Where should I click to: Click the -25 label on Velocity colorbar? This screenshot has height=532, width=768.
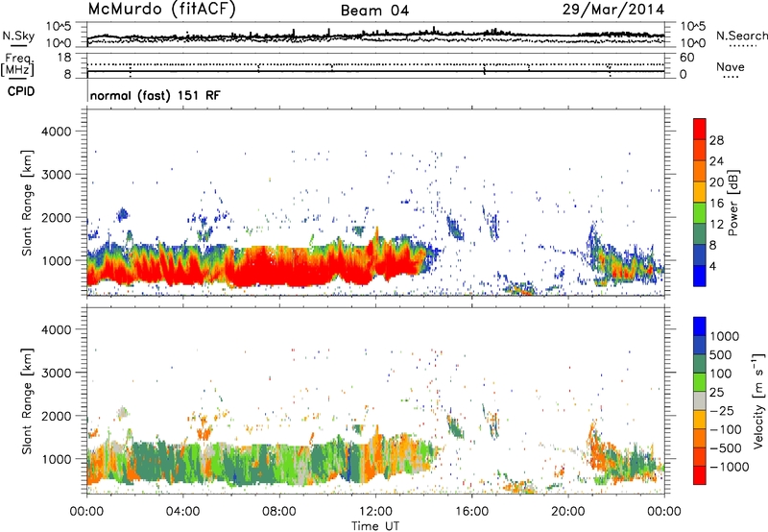click(721, 411)
